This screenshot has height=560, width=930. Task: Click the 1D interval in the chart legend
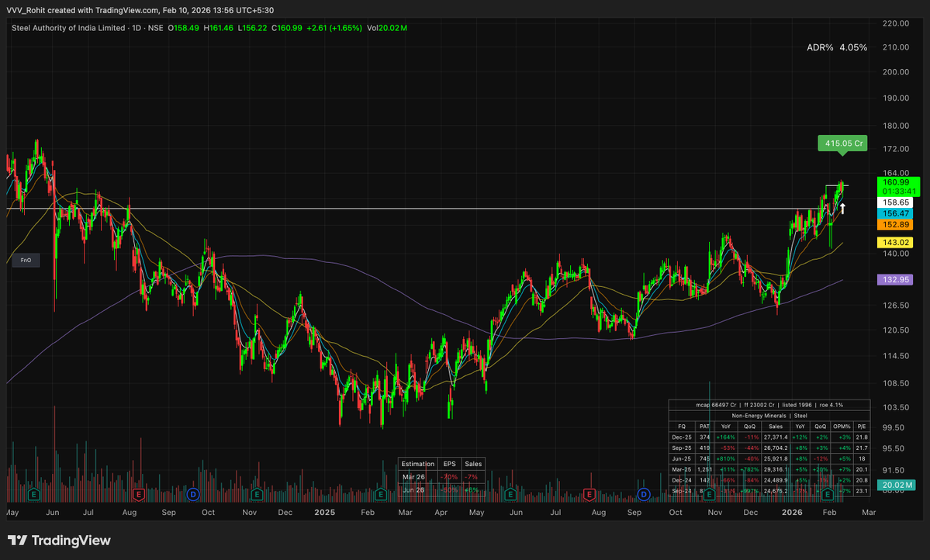pyautogui.click(x=137, y=28)
